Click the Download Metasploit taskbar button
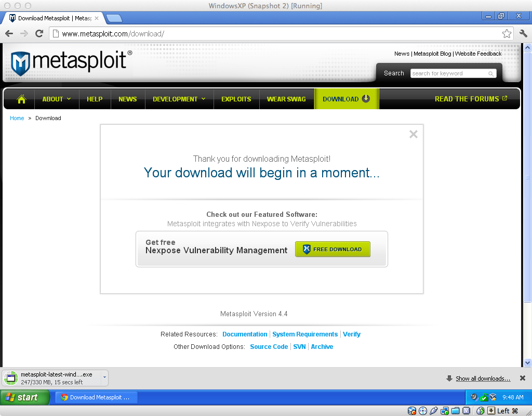This screenshot has width=532, height=416. coord(96,397)
